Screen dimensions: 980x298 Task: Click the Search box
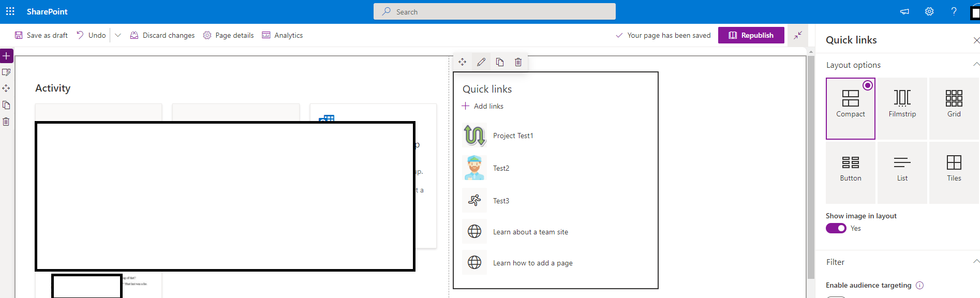click(x=495, y=11)
